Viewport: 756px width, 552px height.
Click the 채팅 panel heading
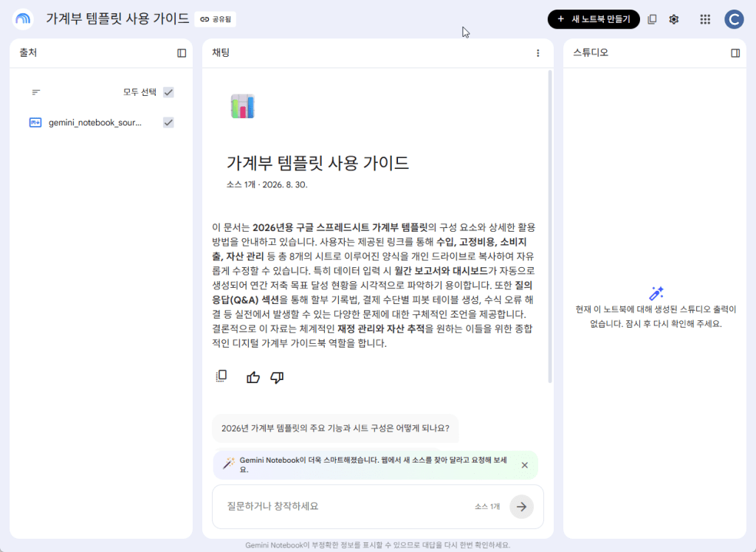click(x=221, y=52)
